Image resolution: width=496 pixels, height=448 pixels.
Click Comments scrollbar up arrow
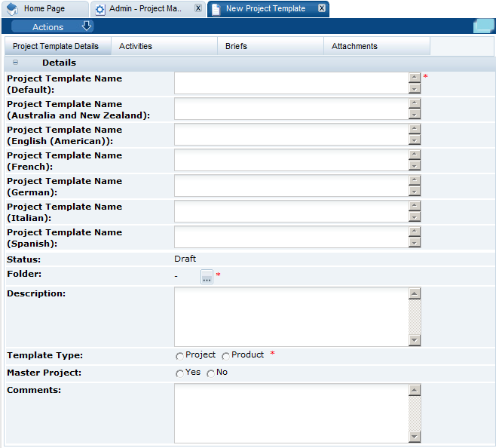coord(415,390)
